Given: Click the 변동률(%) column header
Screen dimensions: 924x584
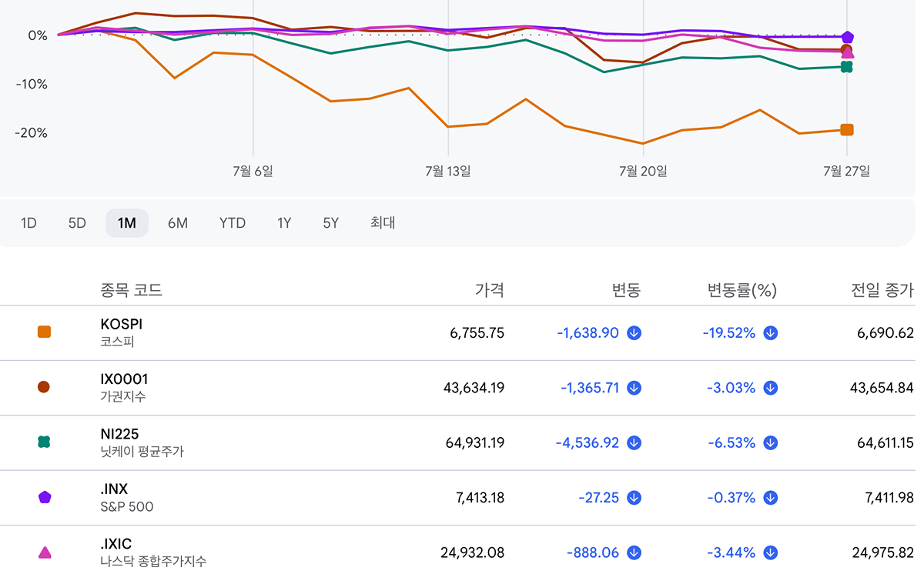Looking at the screenshot, I should 742,290.
